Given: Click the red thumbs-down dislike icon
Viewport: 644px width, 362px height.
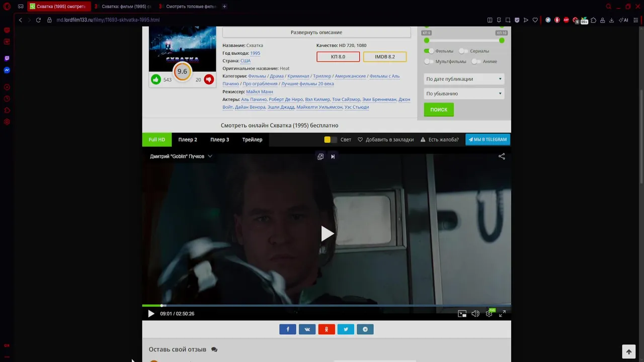Looking at the screenshot, I should [209, 79].
